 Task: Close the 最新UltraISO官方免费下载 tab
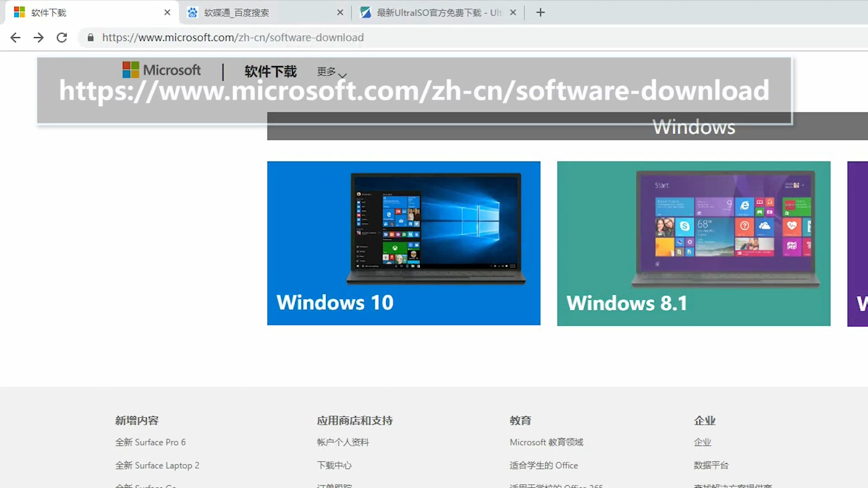(x=513, y=13)
